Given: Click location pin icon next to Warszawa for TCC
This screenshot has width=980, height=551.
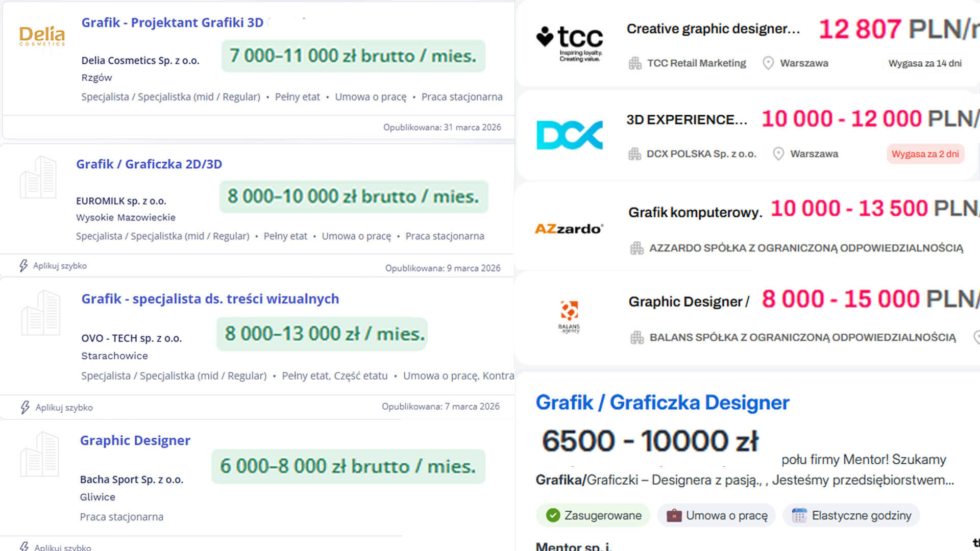Looking at the screenshot, I should 768,63.
